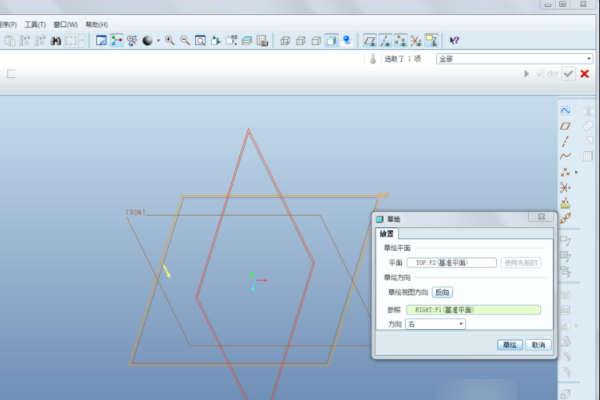The image size is (600, 400).
Task: Switch to the 放置 tab in sketch dialog
Action: click(387, 233)
